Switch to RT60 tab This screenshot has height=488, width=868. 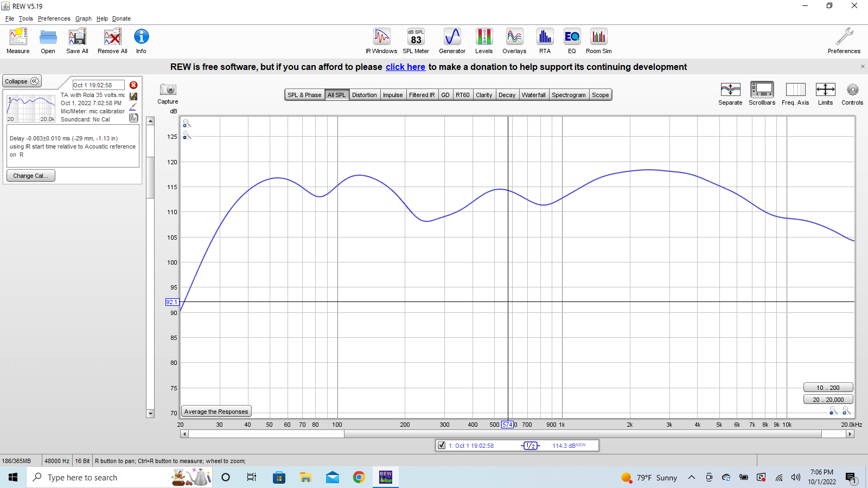463,95
